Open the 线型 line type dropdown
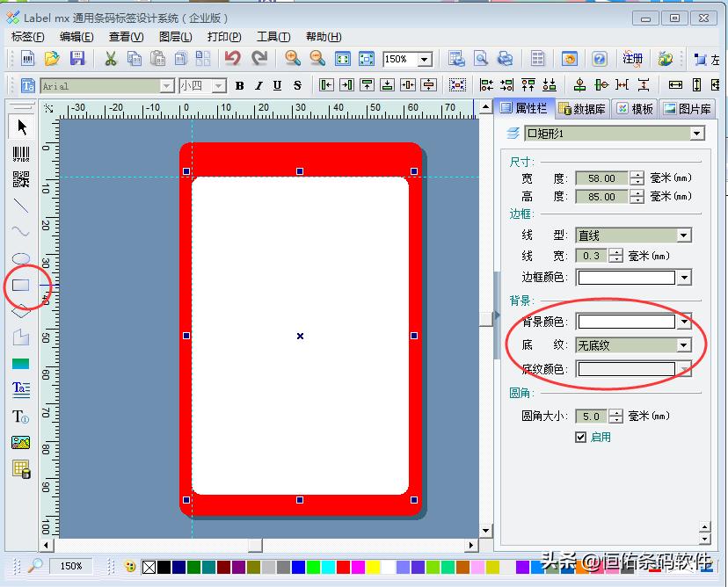Image resolution: width=728 pixels, height=587 pixels. pyautogui.click(x=683, y=236)
